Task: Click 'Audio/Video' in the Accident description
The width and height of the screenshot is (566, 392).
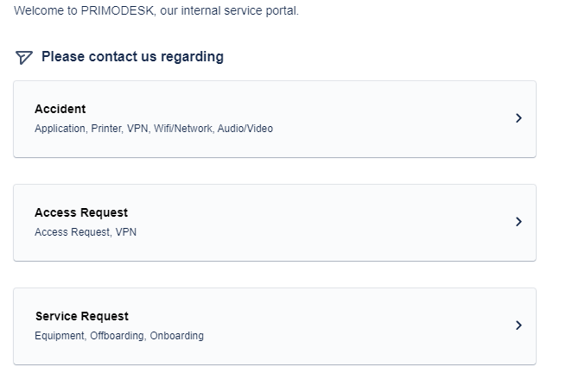Action: [x=245, y=129]
